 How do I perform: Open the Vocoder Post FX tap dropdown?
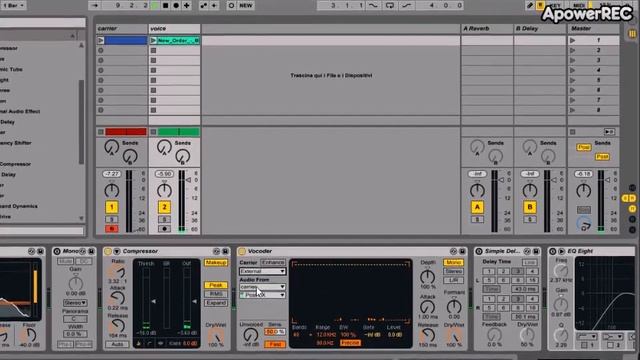pos(262,295)
